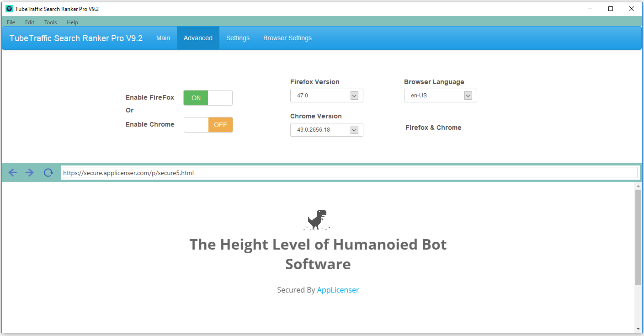Click the browser back arrow icon

(13, 172)
